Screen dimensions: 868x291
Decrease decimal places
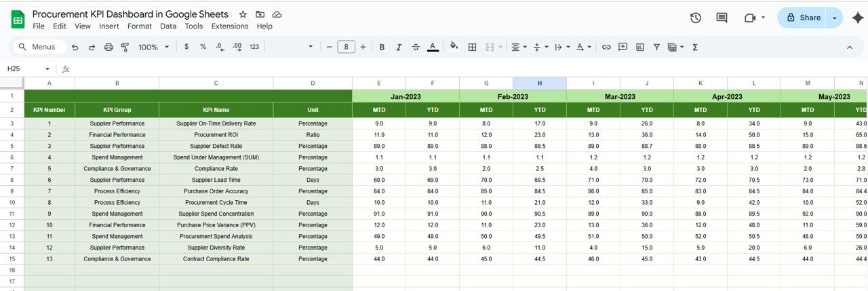tap(220, 47)
